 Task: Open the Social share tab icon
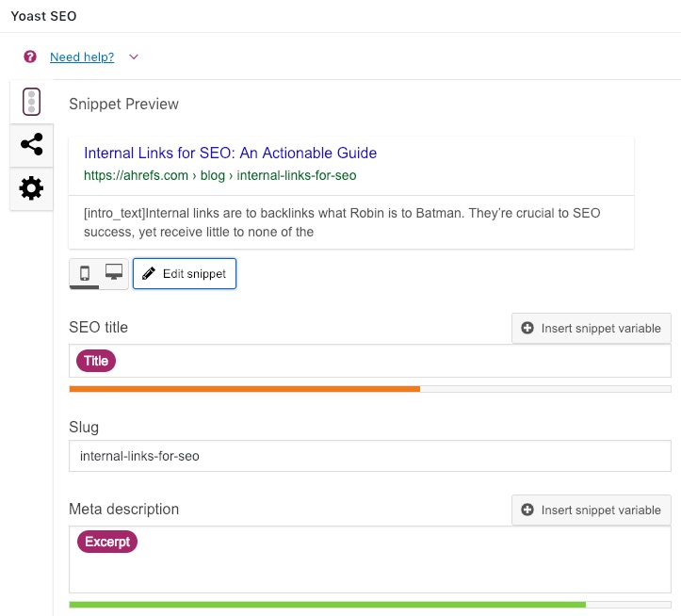[x=32, y=145]
